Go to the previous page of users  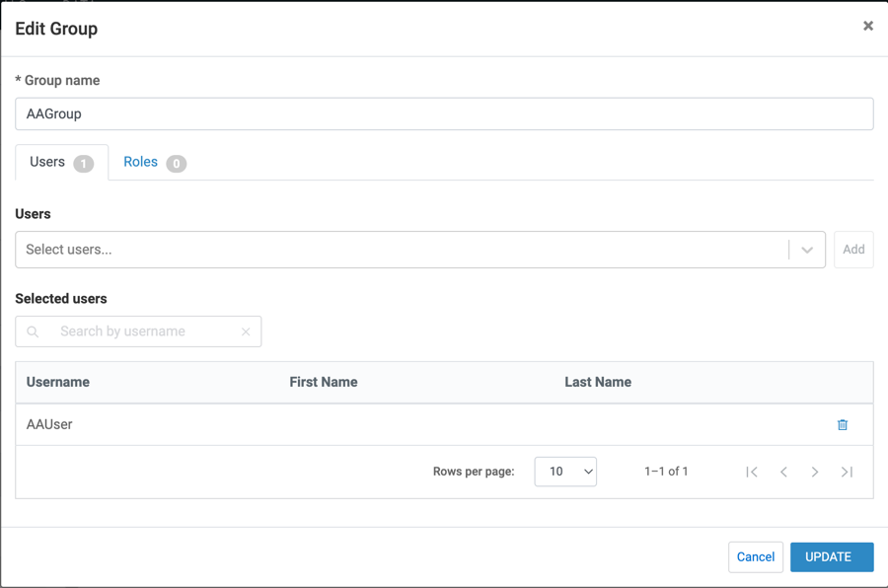coord(783,472)
